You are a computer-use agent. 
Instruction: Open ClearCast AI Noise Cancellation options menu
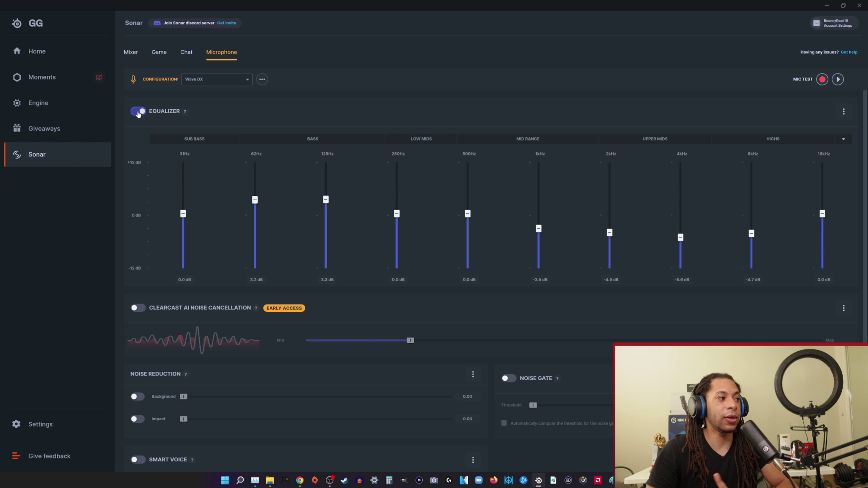[843, 308]
